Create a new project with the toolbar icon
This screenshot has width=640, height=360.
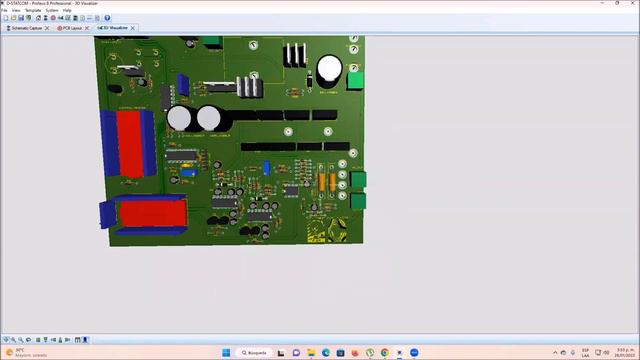point(6,18)
